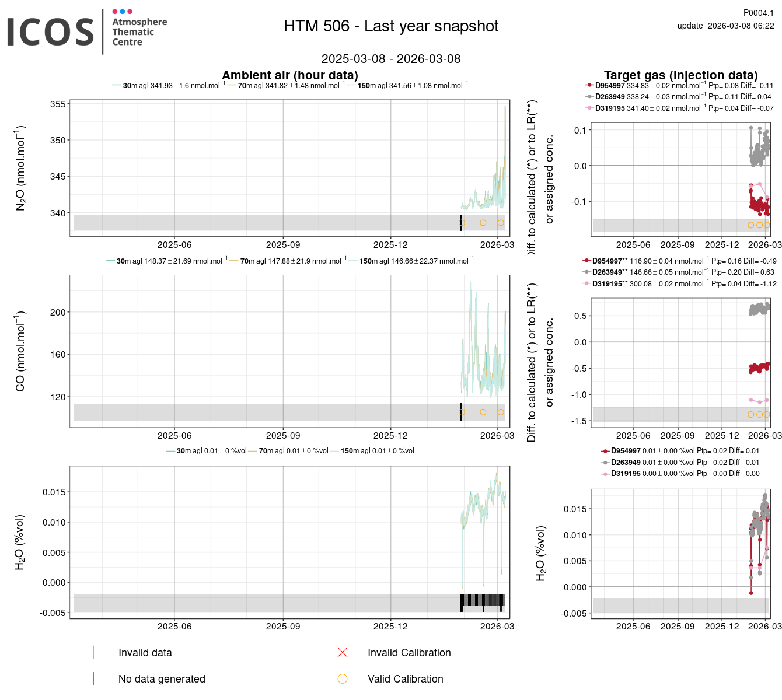782x700 pixels.
Task: Click the Ambient air (hour data) heading
Action: (x=290, y=75)
